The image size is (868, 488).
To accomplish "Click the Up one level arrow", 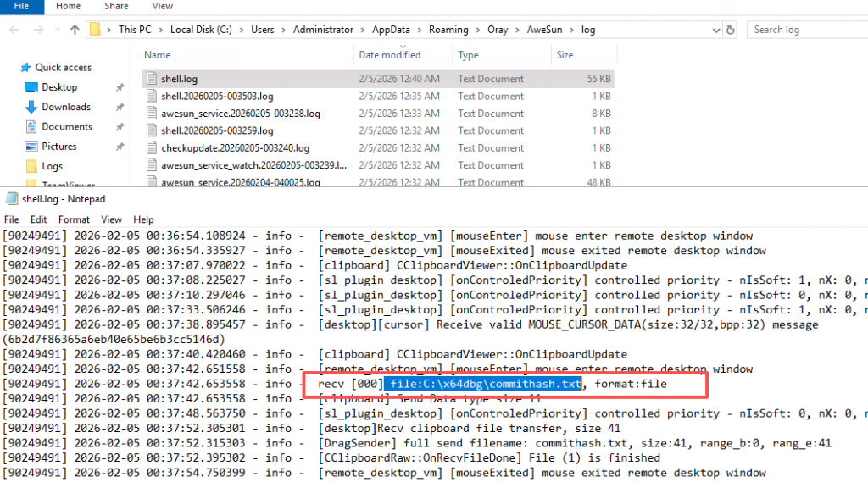I will click(x=75, y=30).
